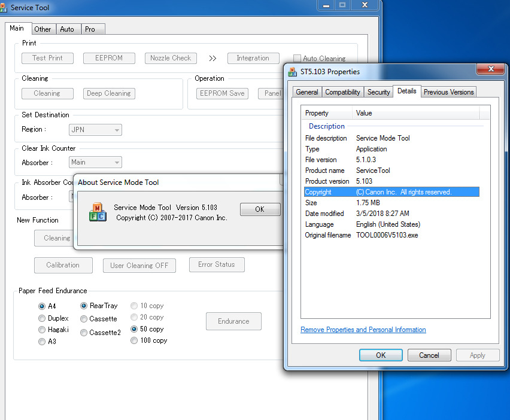Image resolution: width=510 pixels, height=420 pixels.
Task: Open the Previous Versions tab
Action: point(448,92)
